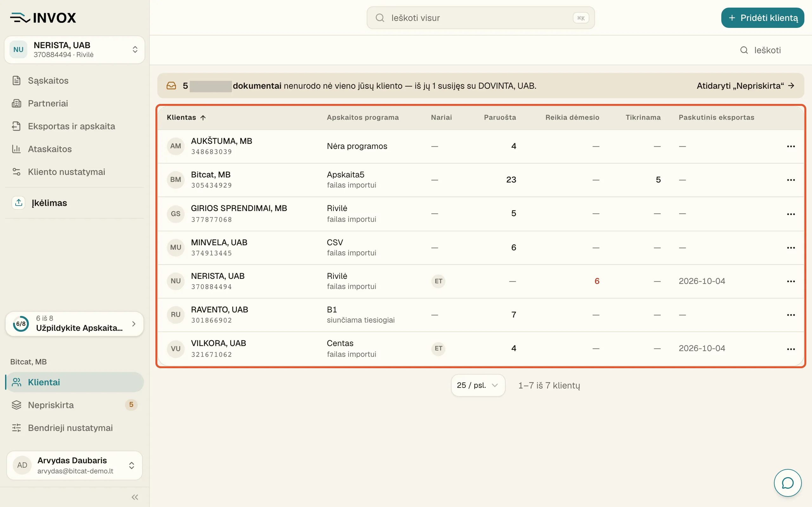Open the chat support bubble icon
Image resolution: width=812 pixels, height=507 pixels.
pyautogui.click(x=787, y=483)
